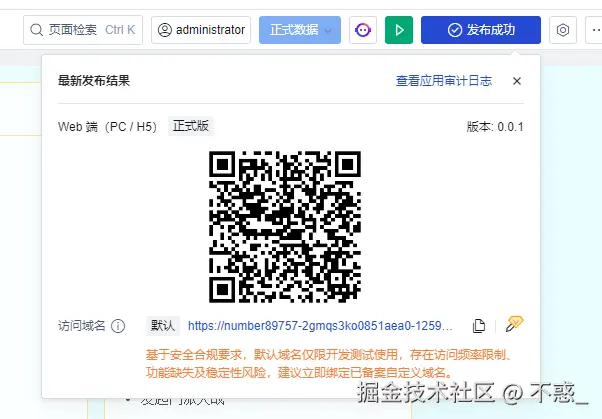Click the 发布成功 publish button
Screen dimensions: 602x419
coord(481,30)
